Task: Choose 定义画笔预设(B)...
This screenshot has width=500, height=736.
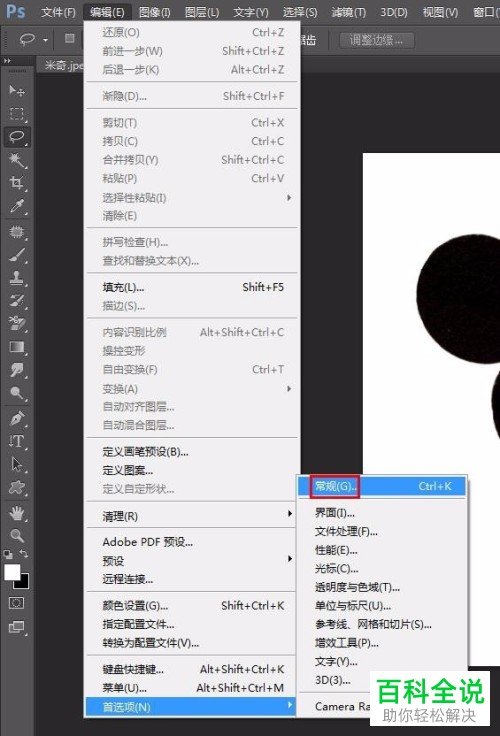Action: point(192,452)
